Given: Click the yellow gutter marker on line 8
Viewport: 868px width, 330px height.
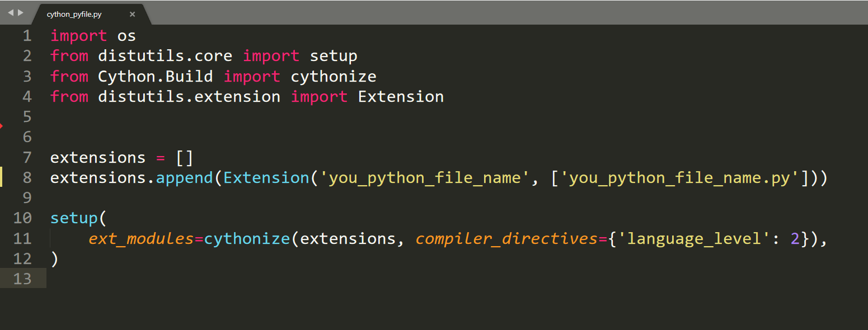Looking at the screenshot, I should [2, 177].
